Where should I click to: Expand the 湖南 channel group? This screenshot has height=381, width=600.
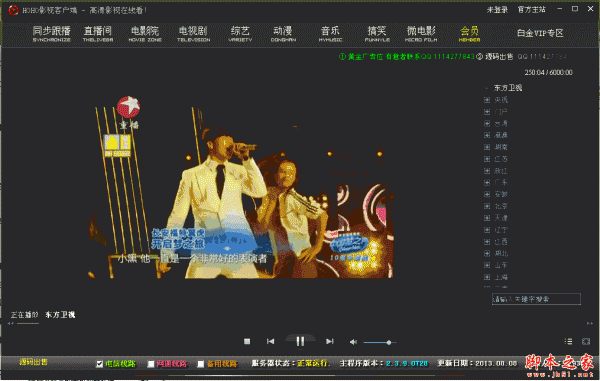[487, 147]
